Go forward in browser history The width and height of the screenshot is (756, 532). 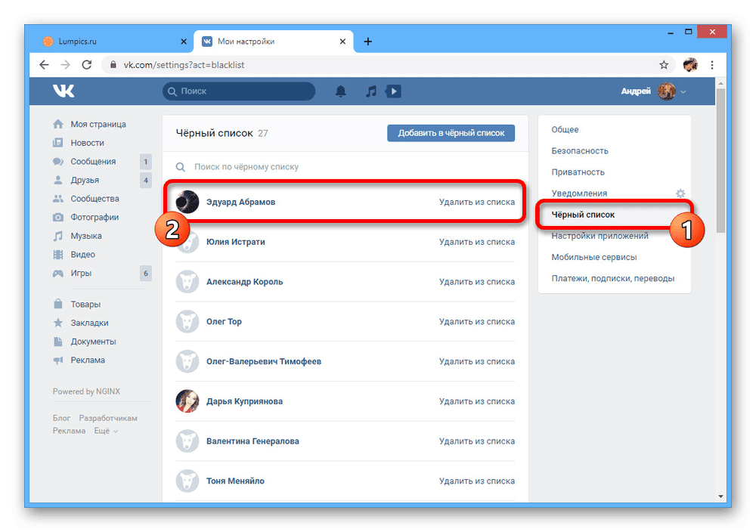pos(65,64)
